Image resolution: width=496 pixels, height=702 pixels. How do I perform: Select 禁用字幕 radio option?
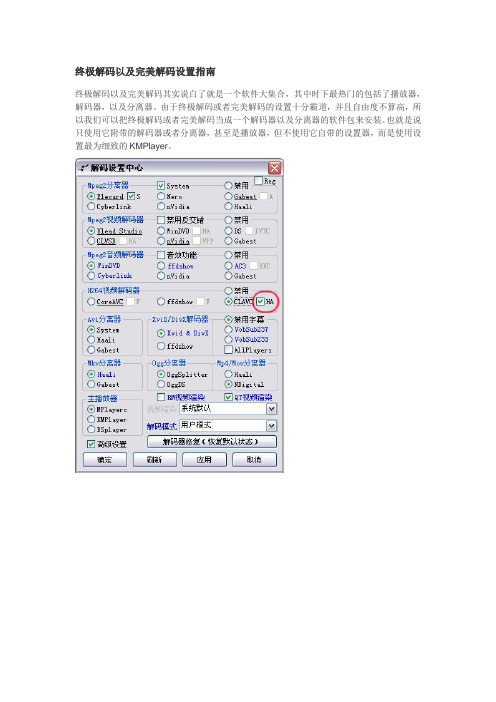tap(228, 319)
